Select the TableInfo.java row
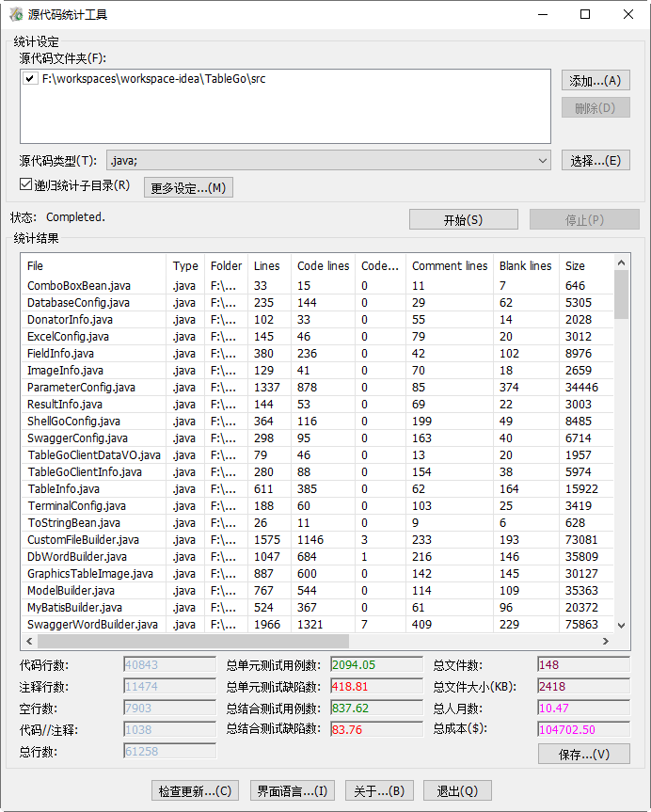This screenshot has height=812, width=651. (317, 489)
